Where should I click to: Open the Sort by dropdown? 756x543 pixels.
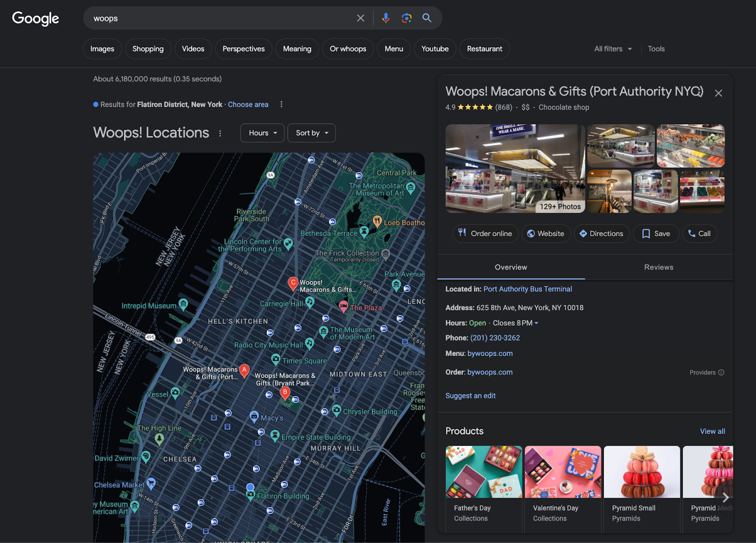[312, 133]
